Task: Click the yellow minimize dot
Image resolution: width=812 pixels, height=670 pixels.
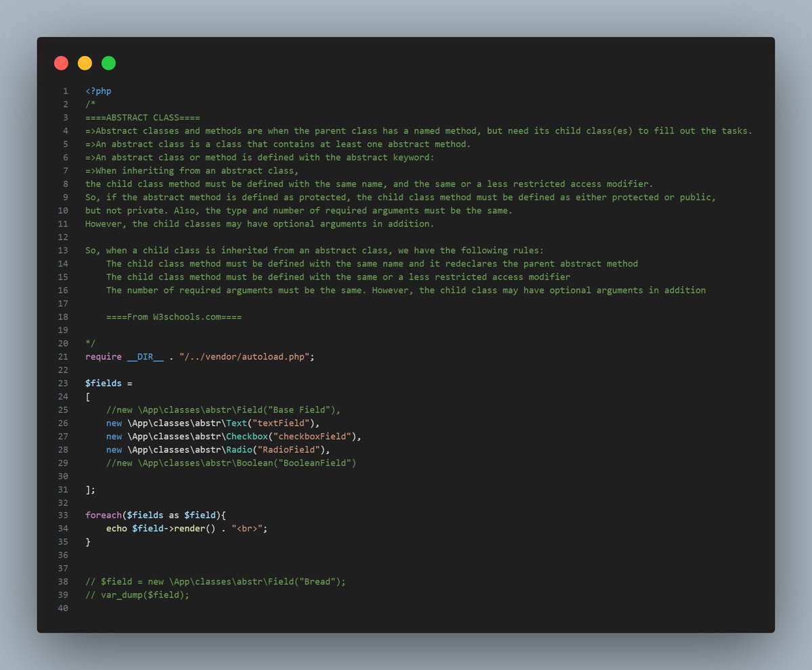Action: coord(85,63)
